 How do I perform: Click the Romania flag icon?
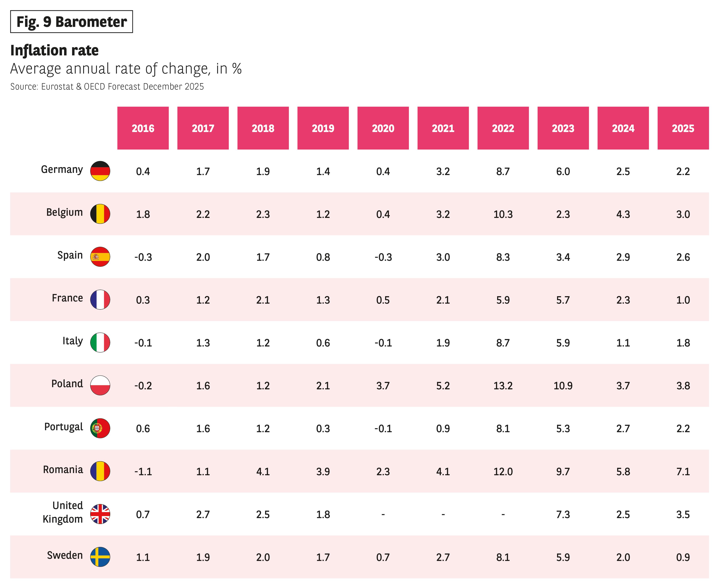(100, 471)
